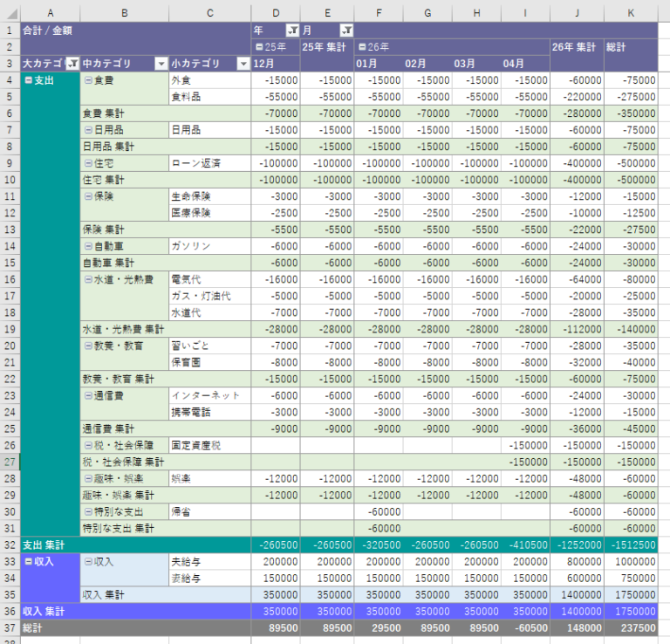The height and width of the screenshot is (644, 670).
Task: Collapse the 支出 category group
Action: point(28,80)
